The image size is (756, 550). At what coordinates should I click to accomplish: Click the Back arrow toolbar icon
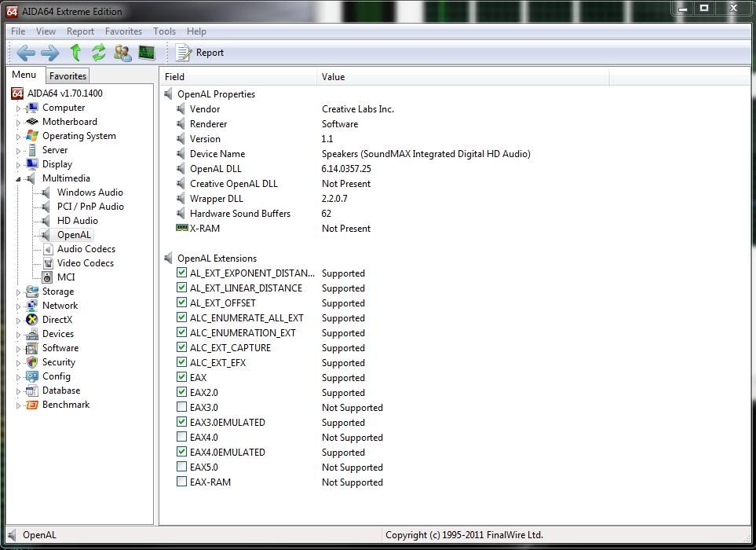(x=26, y=53)
